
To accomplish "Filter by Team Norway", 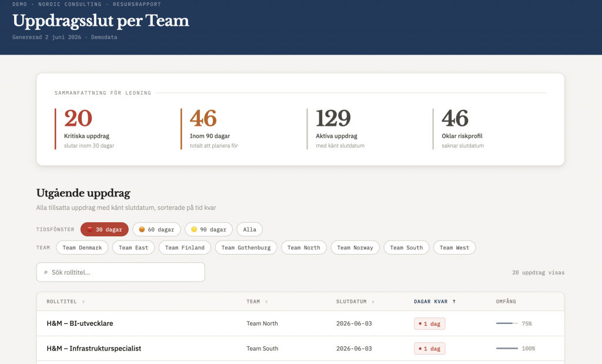I will click(x=355, y=248).
